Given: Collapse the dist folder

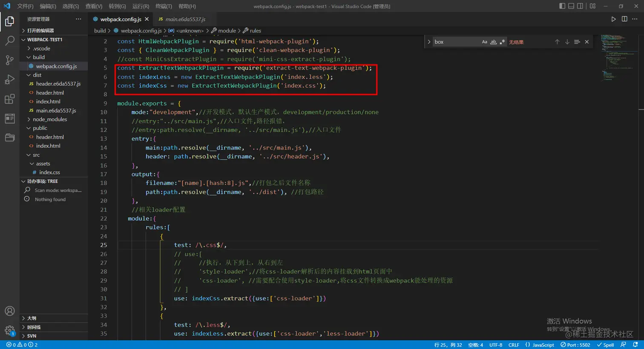Looking at the screenshot, I should tap(54, 75).
